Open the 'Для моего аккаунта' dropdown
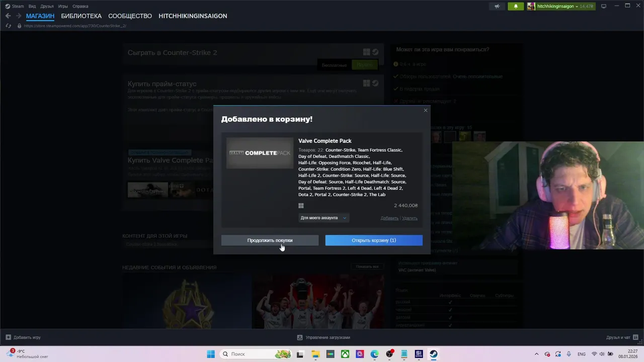The height and width of the screenshot is (362, 644). point(324,218)
